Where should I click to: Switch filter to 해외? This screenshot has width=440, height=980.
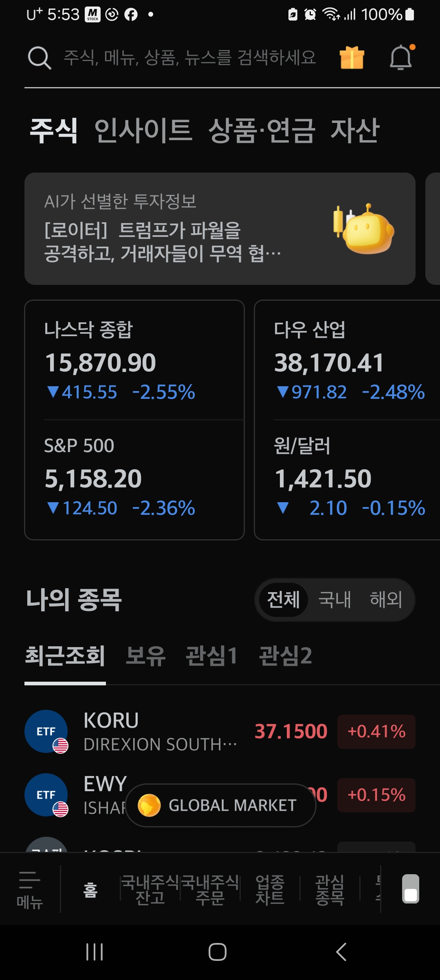(x=386, y=599)
